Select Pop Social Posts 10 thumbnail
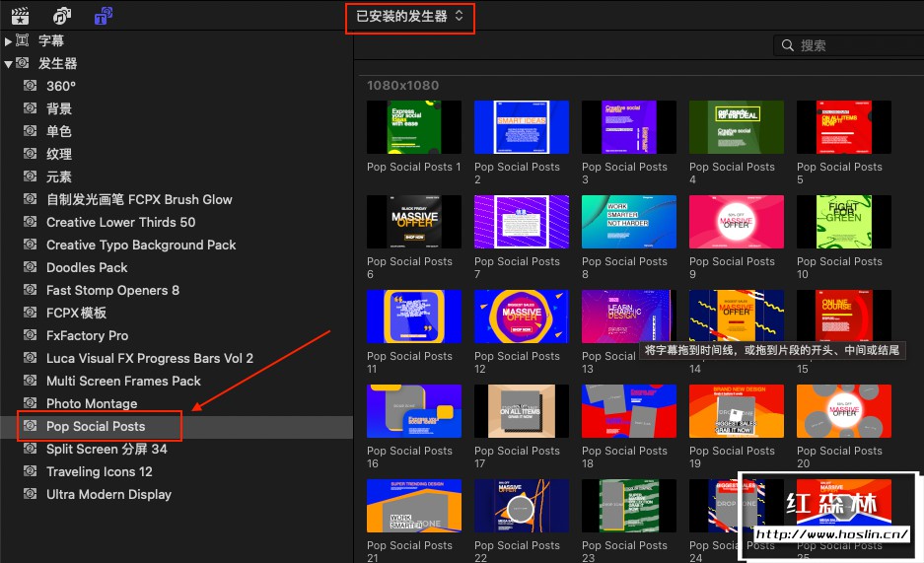 click(844, 222)
